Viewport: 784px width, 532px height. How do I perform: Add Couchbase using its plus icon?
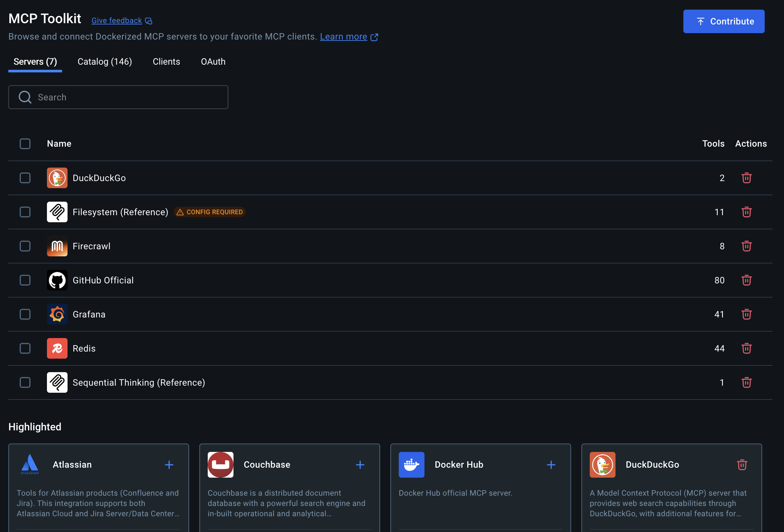[360, 464]
